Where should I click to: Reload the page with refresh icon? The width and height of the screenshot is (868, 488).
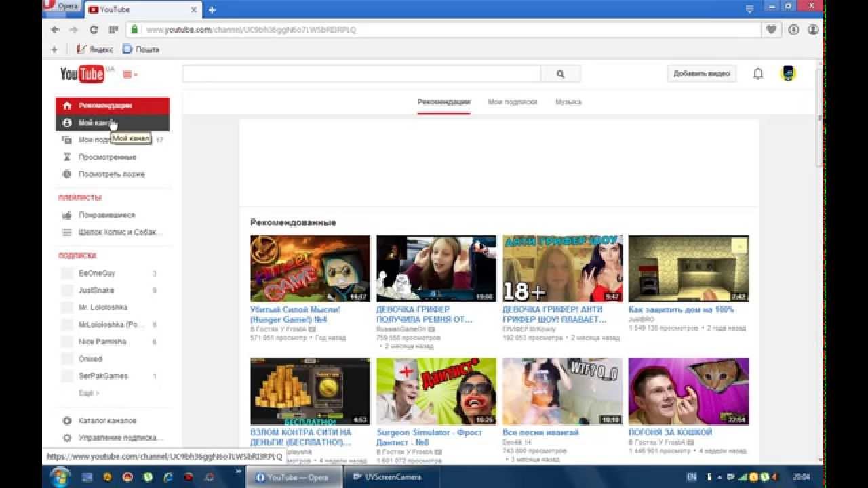tap(94, 30)
